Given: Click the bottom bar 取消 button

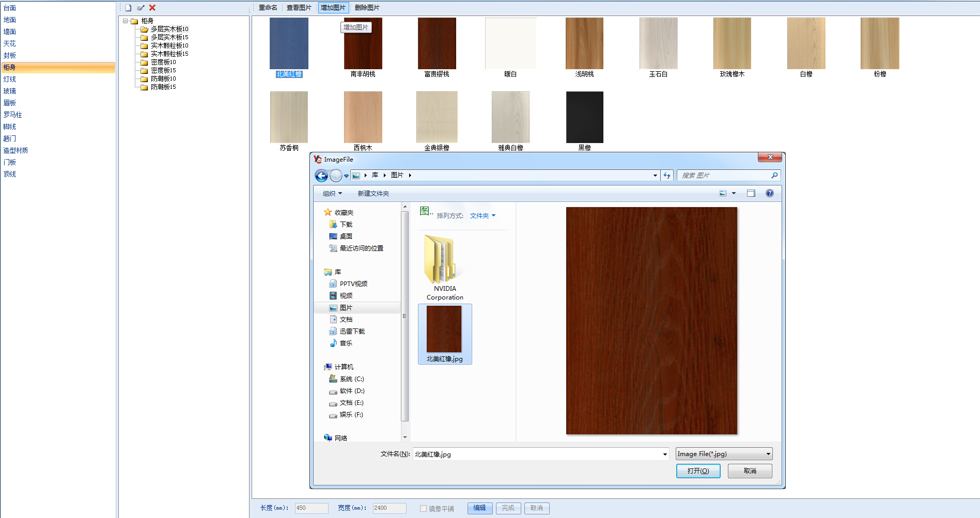Looking at the screenshot, I should point(537,508).
